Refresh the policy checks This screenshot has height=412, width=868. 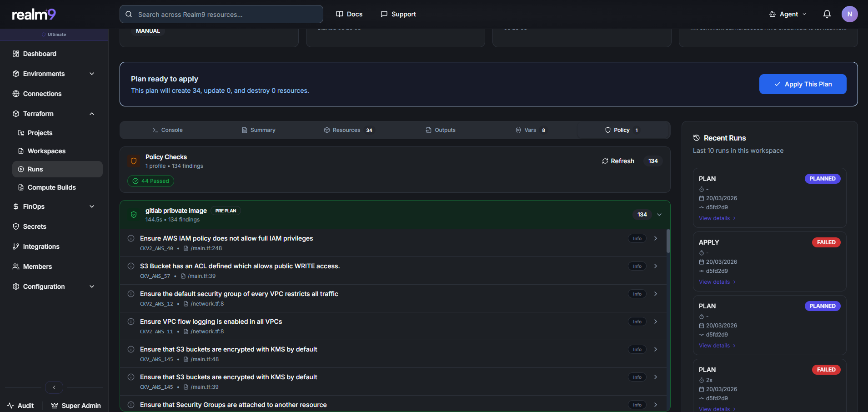618,161
